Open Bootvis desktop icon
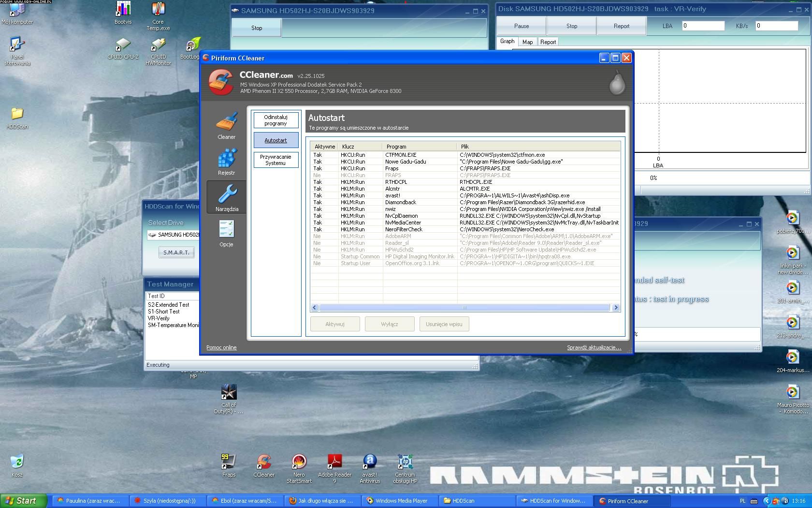 pyautogui.click(x=123, y=13)
